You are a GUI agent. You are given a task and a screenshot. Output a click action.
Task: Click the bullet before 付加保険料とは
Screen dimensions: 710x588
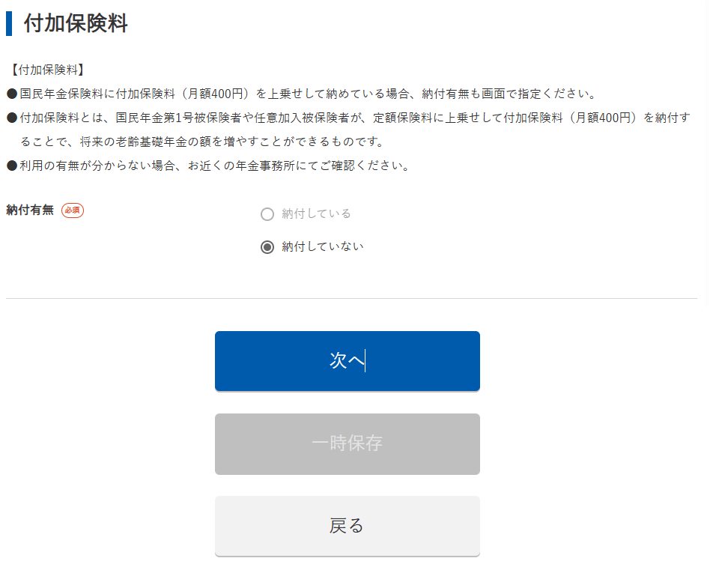[12, 118]
